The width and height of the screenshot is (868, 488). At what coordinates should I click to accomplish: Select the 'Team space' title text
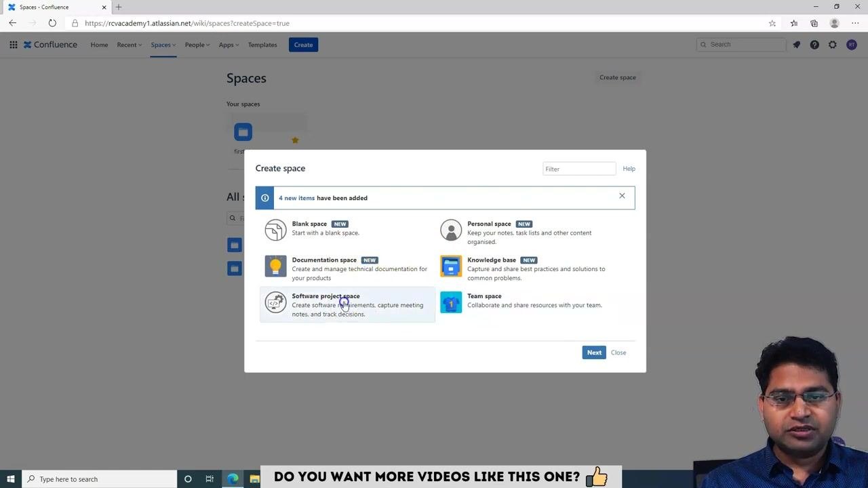coord(484,296)
